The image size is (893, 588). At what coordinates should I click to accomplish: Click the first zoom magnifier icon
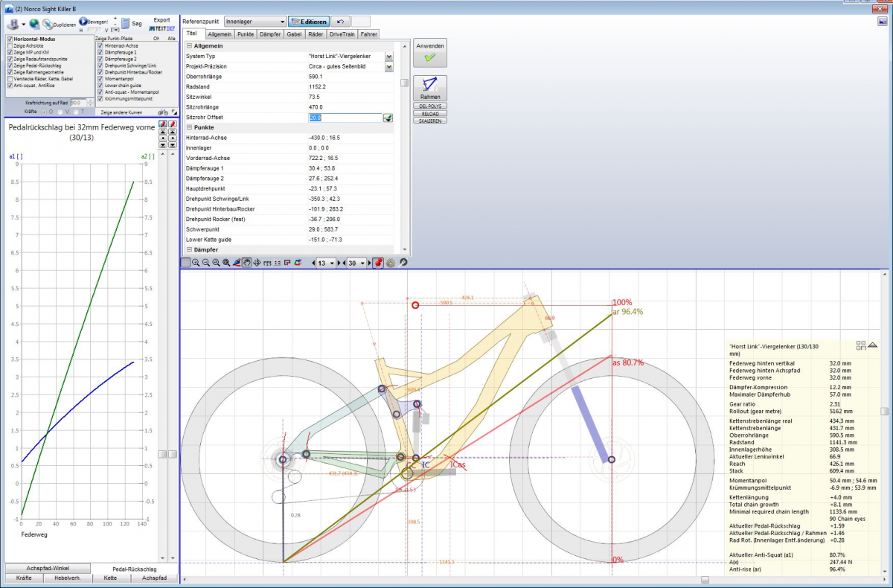click(196, 263)
